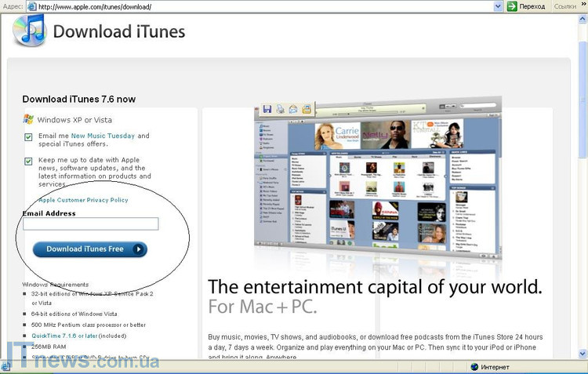Viewport: 588px width, 374px height.
Task: Open My Pictures folder icon on image toolbar
Action: (x=307, y=109)
